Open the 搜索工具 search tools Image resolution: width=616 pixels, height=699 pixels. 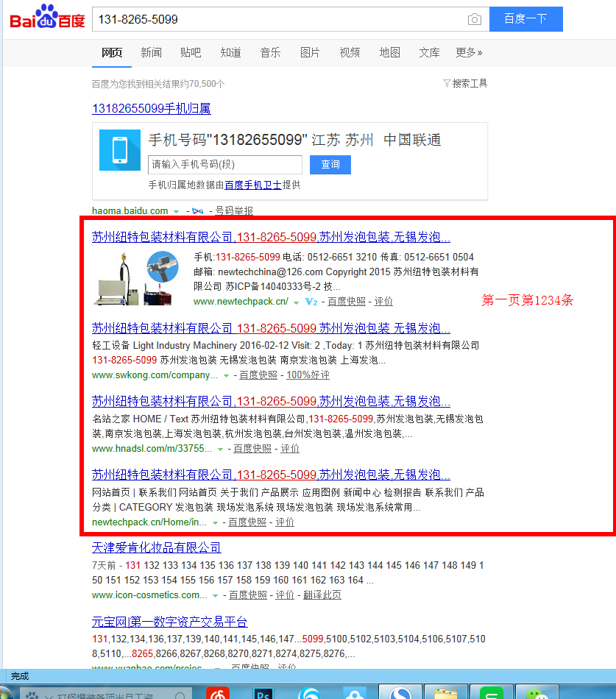coord(470,83)
